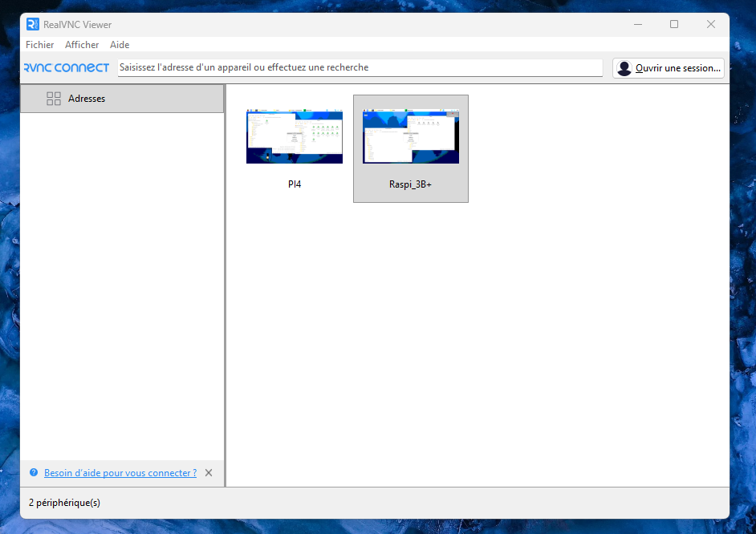The width and height of the screenshot is (756, 534).
Task: Click the 2 périphérique(s) status text
Action: 65,503
